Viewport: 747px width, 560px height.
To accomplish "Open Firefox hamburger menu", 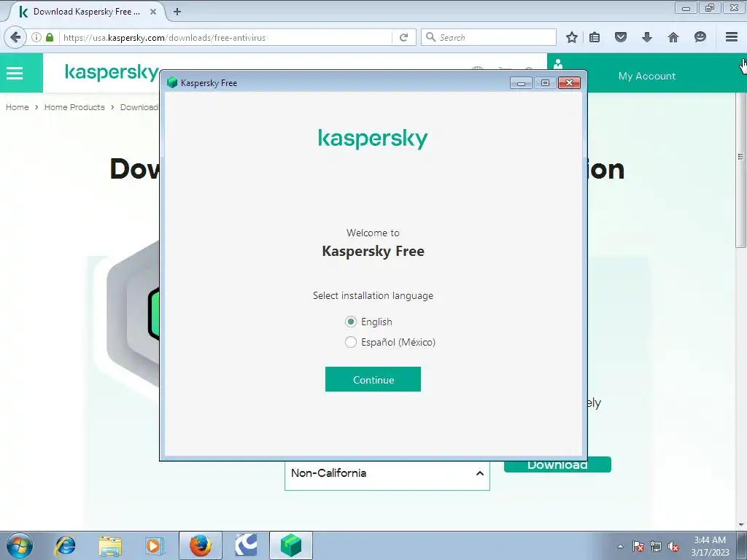I will point(732,37).
